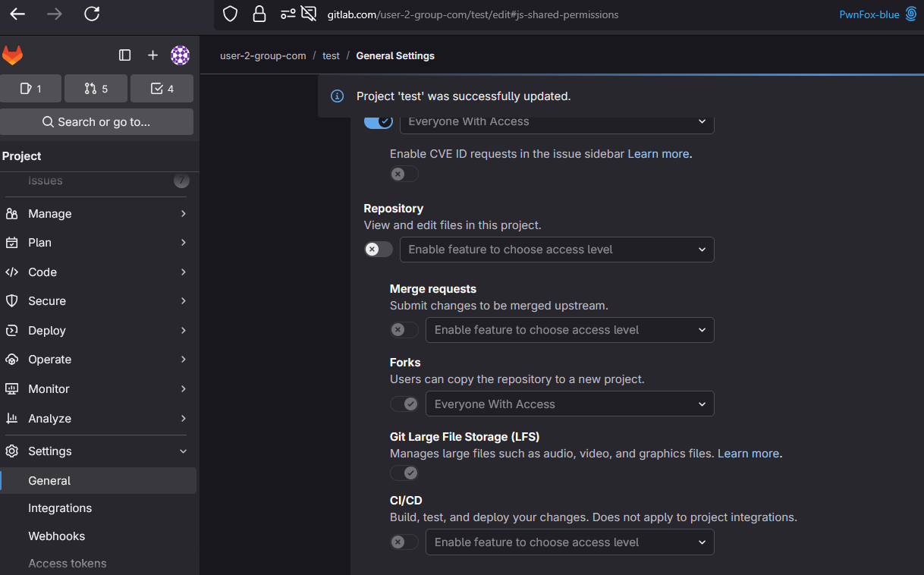Reload the page with browser refresh icon
924x575 pixels.
point(92,14)
